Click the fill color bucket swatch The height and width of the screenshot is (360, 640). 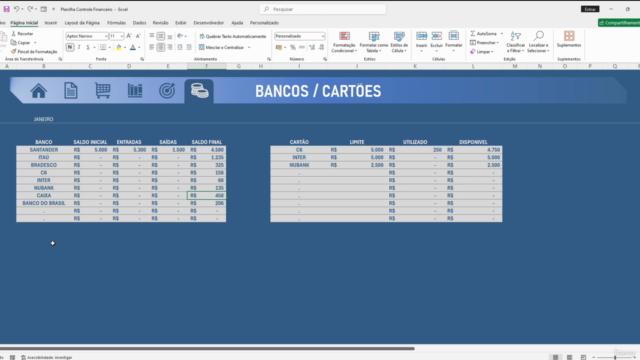(118, 47)
